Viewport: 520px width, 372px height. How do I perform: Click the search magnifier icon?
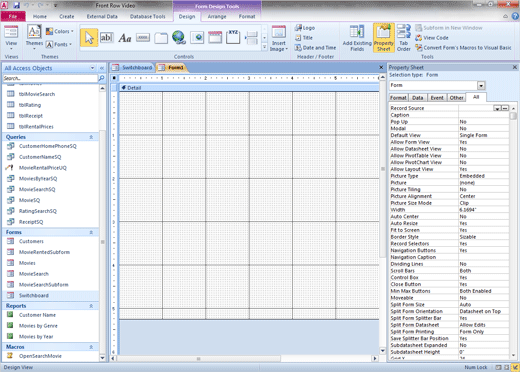(101, 78)
